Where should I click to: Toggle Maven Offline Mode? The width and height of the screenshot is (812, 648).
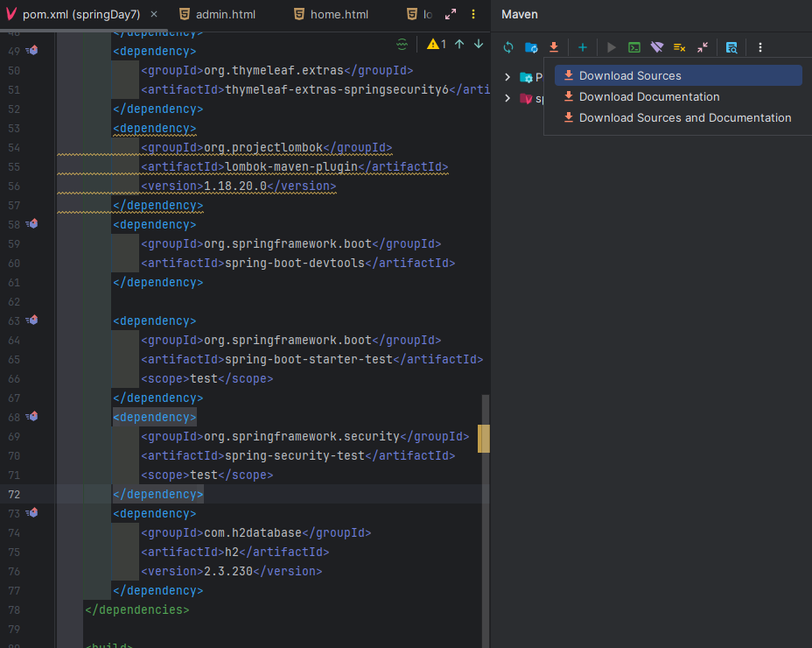pyautogui.click(x=656, y=47)
